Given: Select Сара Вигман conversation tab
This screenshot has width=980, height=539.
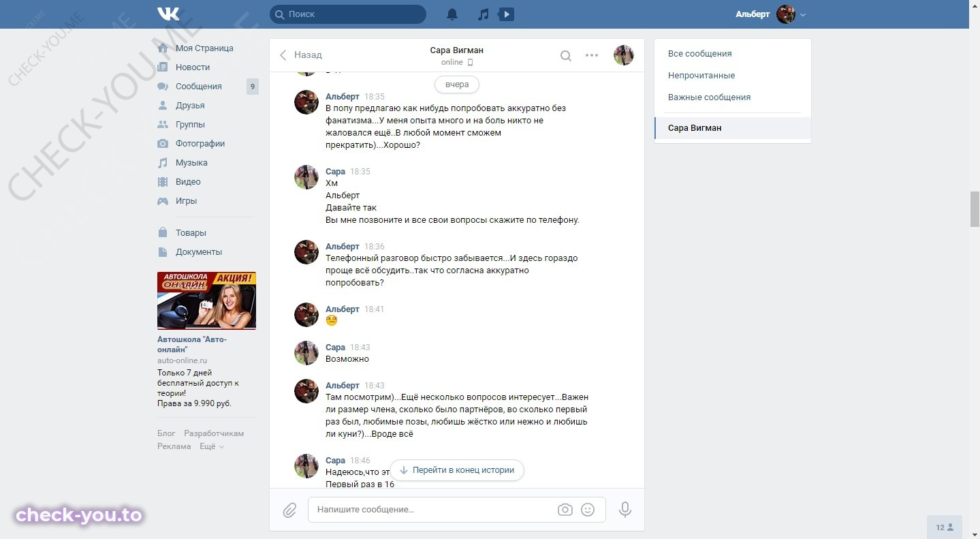Looking at the screenshot, I should coord(733,128).
